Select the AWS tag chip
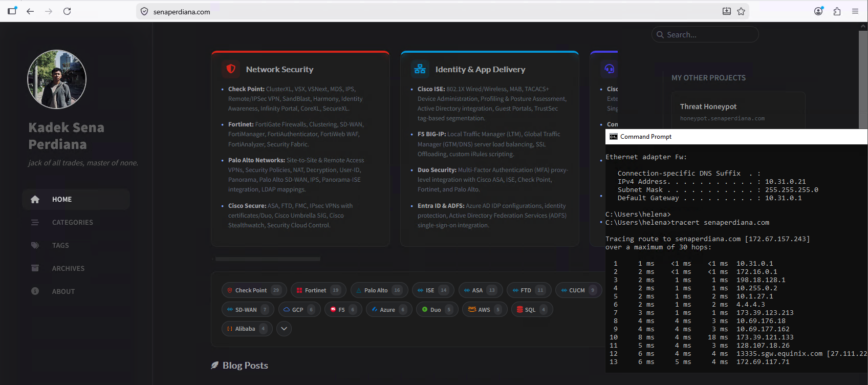The width and height of the screenshot is (868, 385). coord(485,310)
